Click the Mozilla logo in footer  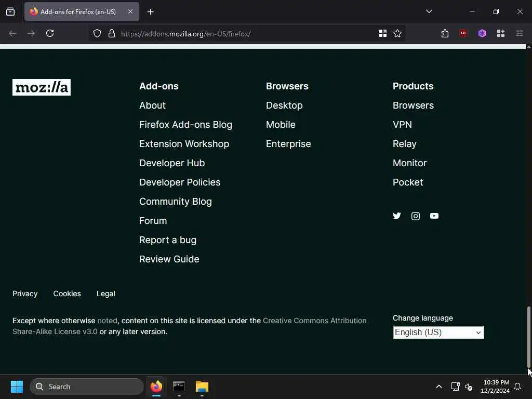tap(42, 87)
